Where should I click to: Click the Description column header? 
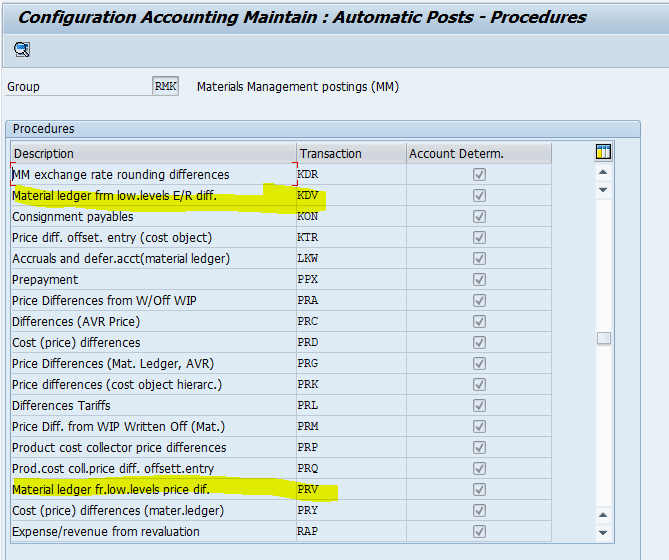[152, 154]
